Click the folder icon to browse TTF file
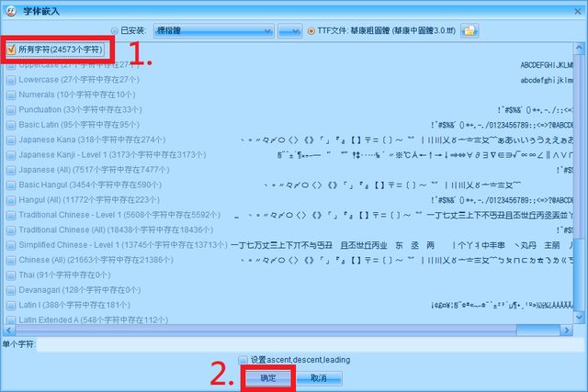 click(x=469, y=30)
